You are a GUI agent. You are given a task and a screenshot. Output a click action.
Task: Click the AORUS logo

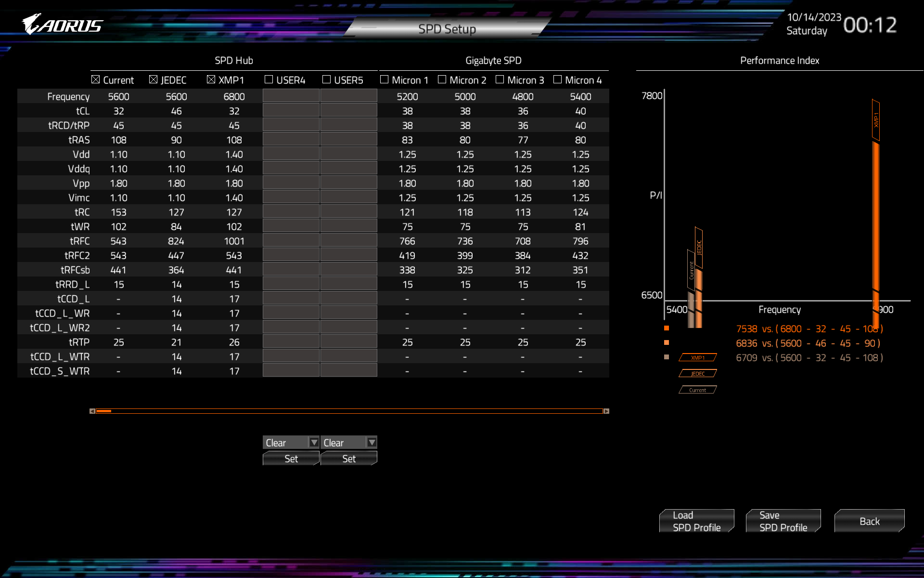[x=63, y=24]
